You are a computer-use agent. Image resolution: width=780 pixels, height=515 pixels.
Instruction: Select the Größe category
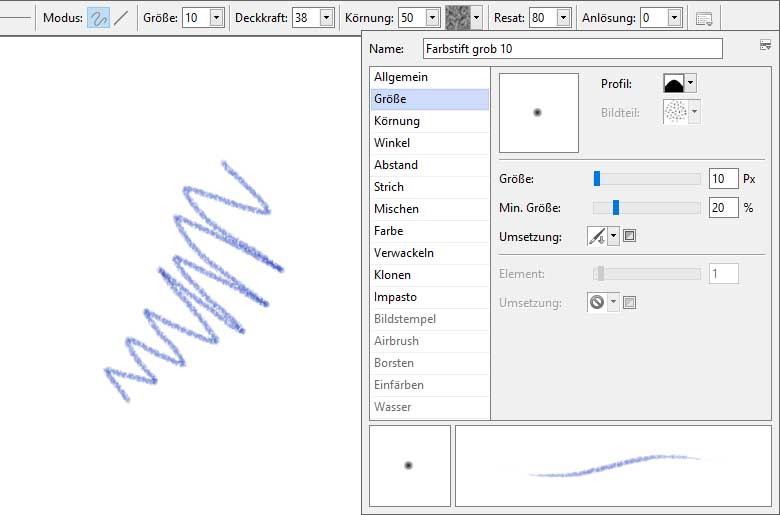click(430, 99)
